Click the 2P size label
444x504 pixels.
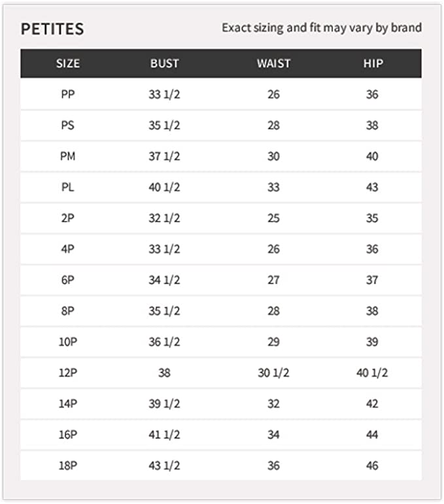[67, 218]
